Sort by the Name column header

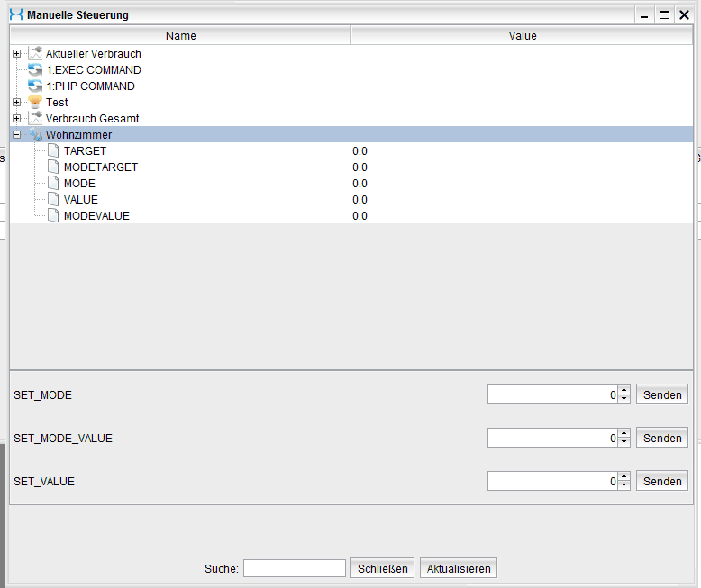point(180,36)
